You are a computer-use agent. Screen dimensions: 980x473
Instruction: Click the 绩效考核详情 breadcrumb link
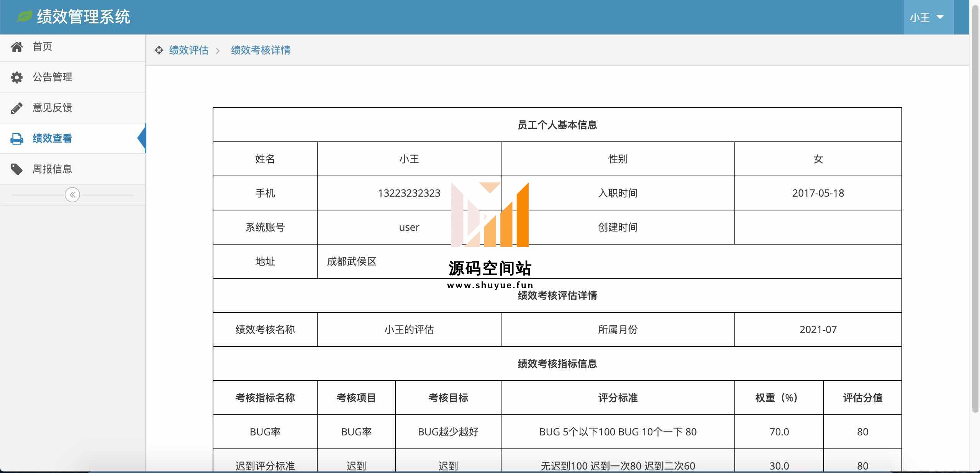[261, 50]
